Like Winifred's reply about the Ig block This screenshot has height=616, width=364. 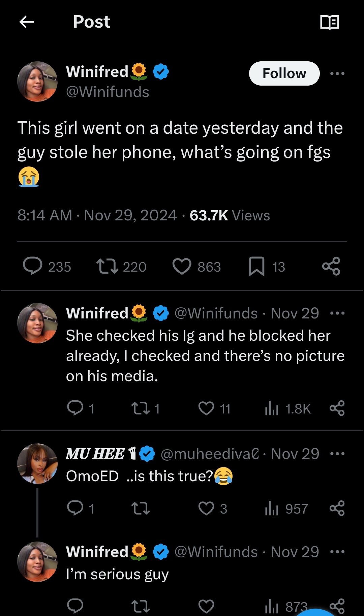click(x=206, y=408)
